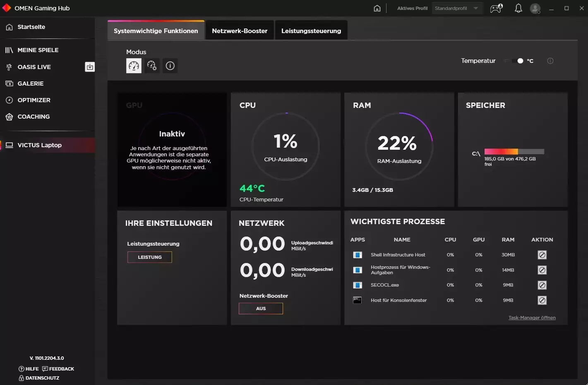Click the RAM-Auslastung circular gauge
The width and height of the screenshot is (588, 385).
(x=399, y=146)
